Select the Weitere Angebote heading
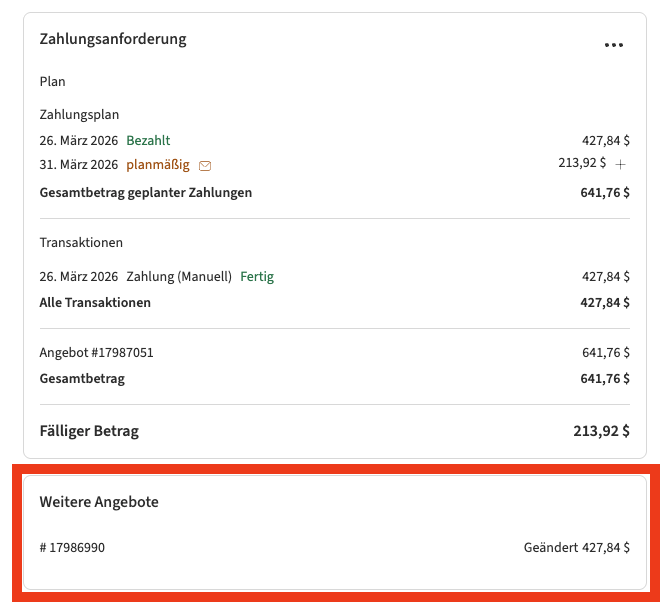The height and width of the screenshot is (603, 668). coord(99,502)
